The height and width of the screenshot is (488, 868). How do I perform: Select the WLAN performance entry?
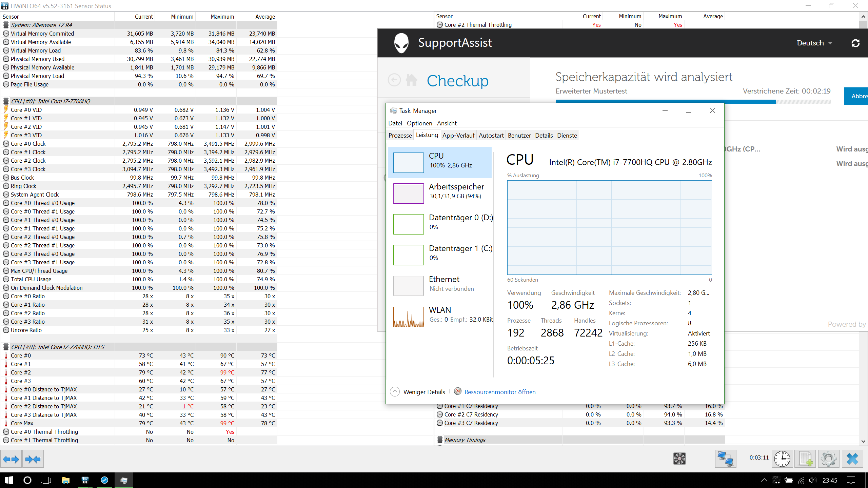point(440,317)
